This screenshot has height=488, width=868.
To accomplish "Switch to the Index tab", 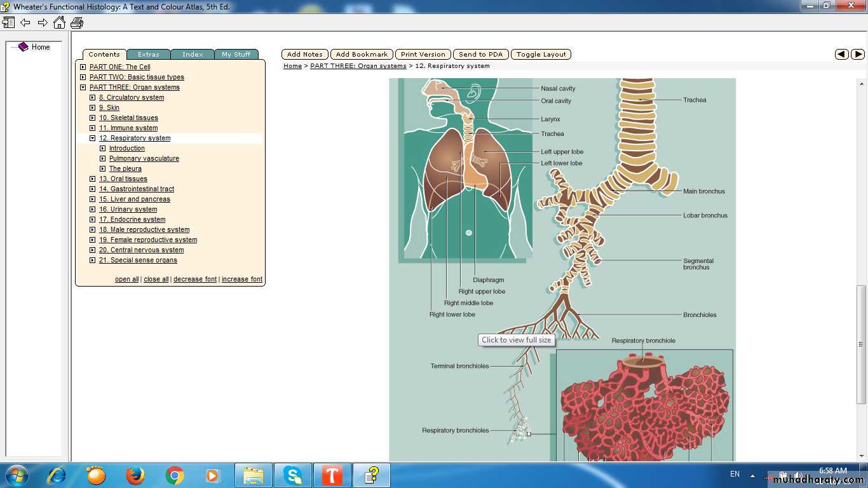I will tap(193, 55).
